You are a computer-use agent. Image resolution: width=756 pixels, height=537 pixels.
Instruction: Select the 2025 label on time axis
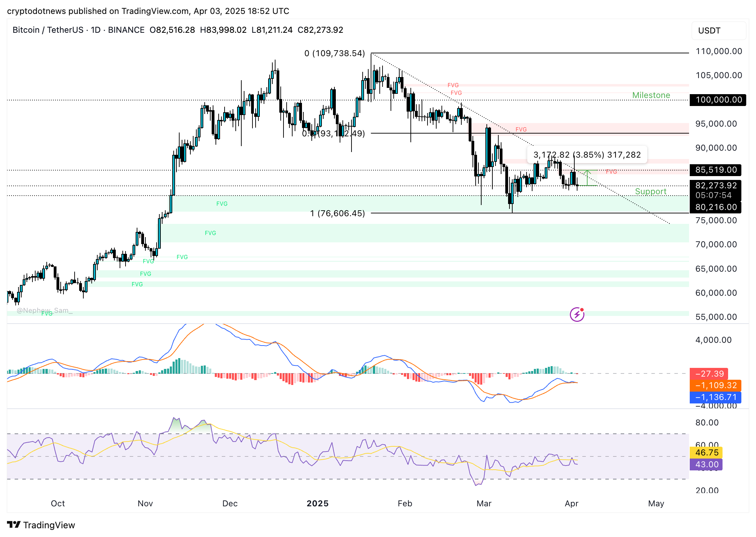317,504
